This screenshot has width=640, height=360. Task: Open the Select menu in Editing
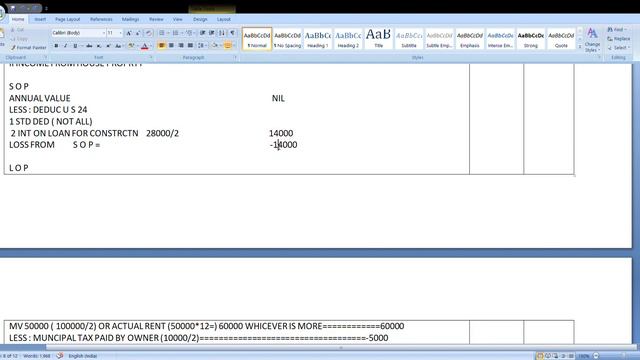point(619,48)
